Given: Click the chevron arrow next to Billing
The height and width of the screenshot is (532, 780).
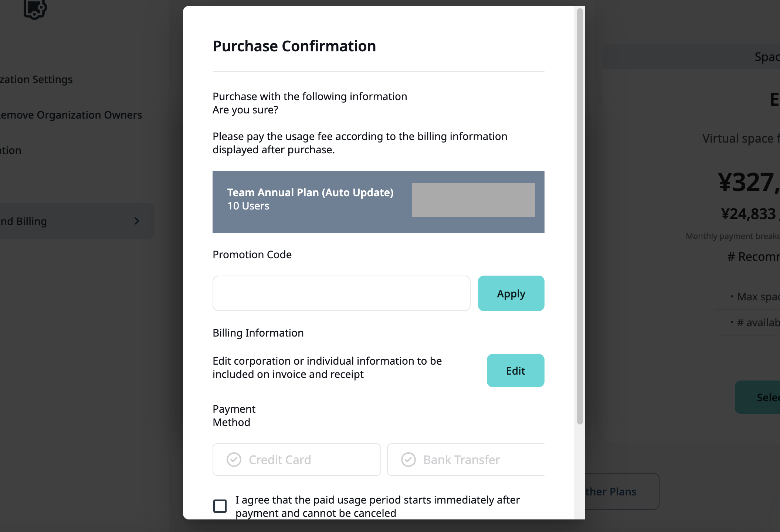Looking at the screenshot, I should click(137, 221).
